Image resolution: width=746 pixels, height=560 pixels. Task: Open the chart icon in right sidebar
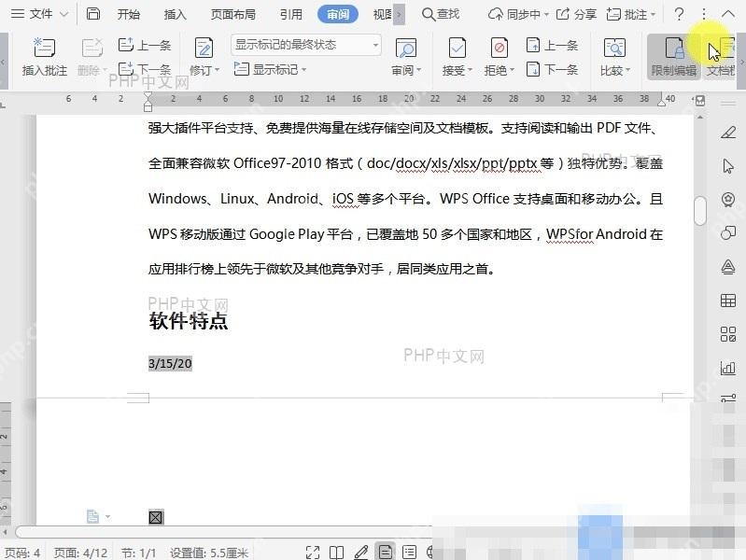coord(728,368)
